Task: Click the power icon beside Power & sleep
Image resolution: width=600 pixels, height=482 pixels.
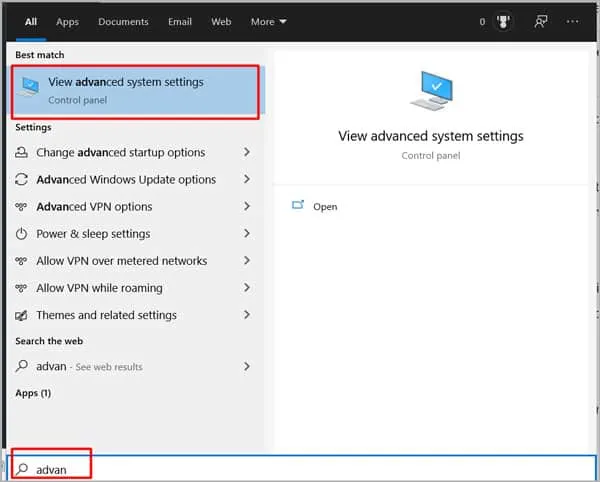Action: pyautogui.click(x=21, y=234)
